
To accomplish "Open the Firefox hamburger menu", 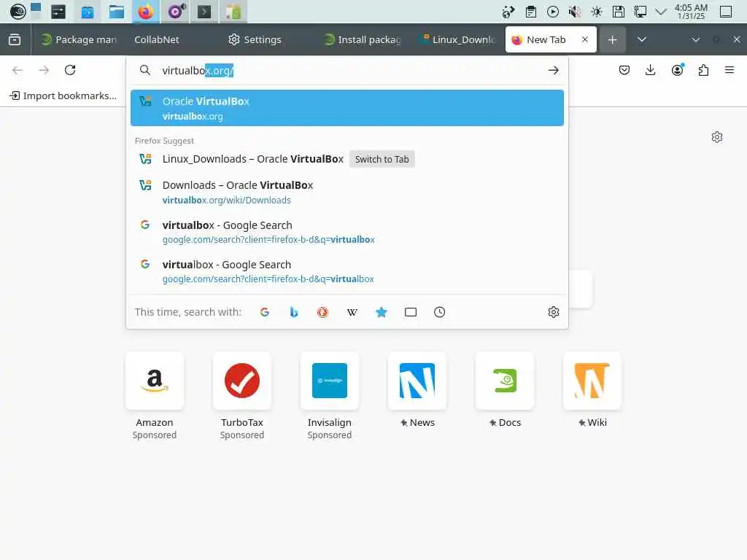I will click(x=729, y=71).
